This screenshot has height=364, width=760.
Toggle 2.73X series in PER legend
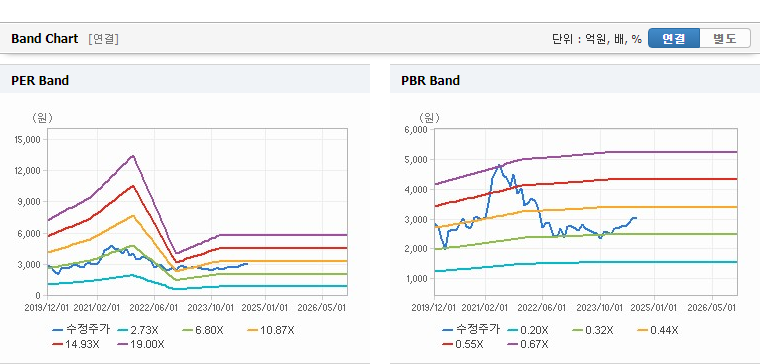pos(138,330)
